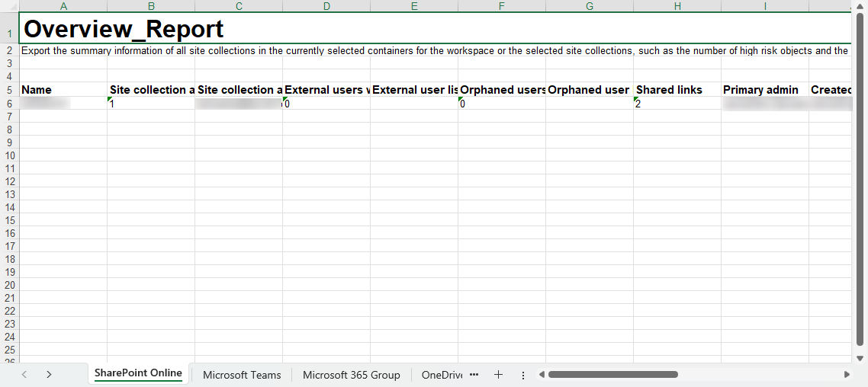Select column D header

pyautogui.click(x=326, y=6)
